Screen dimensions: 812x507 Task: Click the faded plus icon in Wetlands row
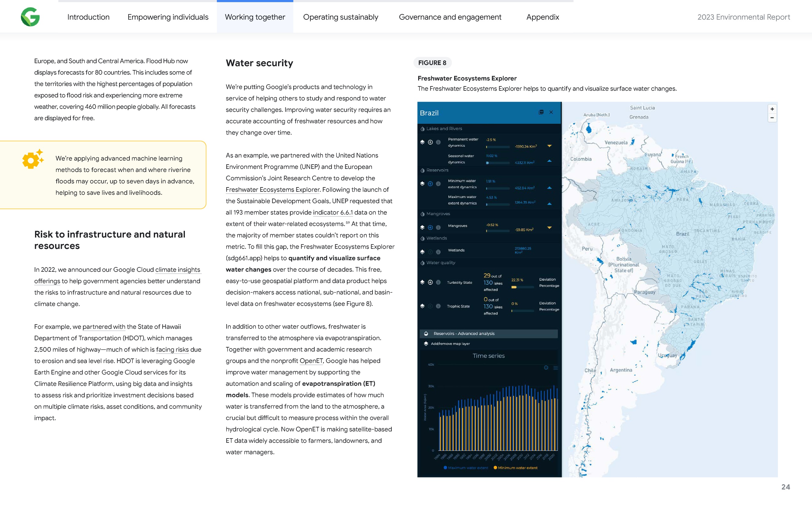click(x=430, y=252)
